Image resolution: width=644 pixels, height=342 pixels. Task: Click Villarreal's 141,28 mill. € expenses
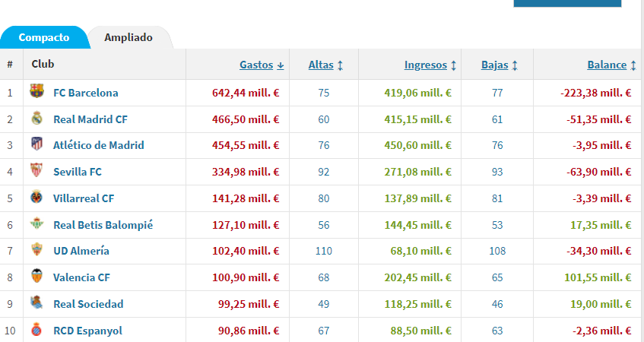pos(246,198)
